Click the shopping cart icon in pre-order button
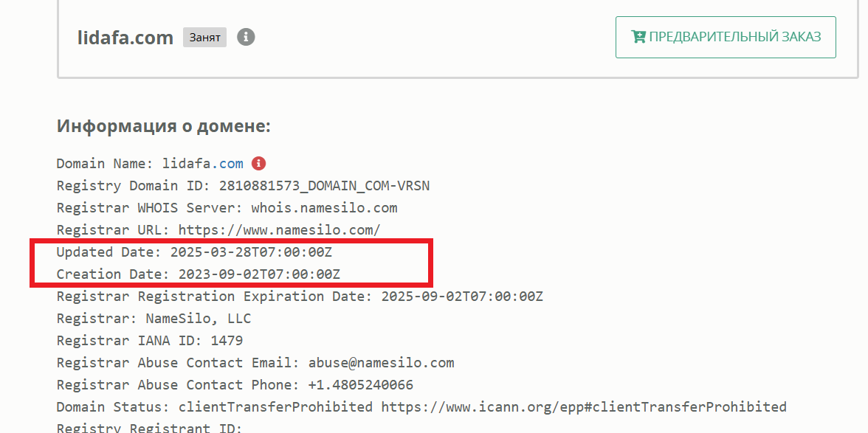 (x=638, y=37)
